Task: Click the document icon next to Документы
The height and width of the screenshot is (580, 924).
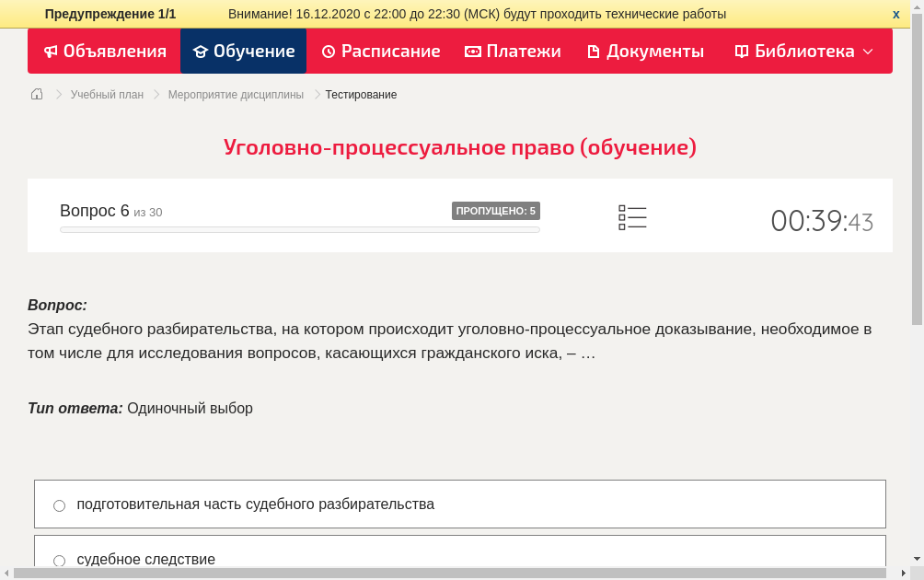Action: pyautogui.click(x=594, y=52)
